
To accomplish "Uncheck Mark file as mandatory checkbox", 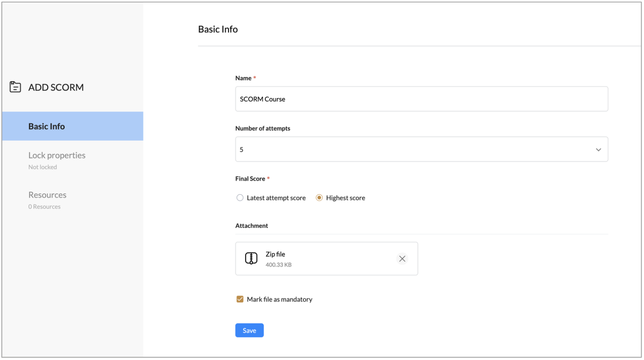I will pyautogui.click(x=240, y=299).
